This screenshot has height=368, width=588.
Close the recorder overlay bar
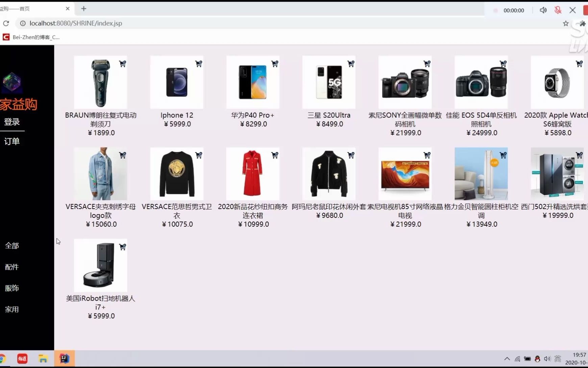tap(572, 10)
